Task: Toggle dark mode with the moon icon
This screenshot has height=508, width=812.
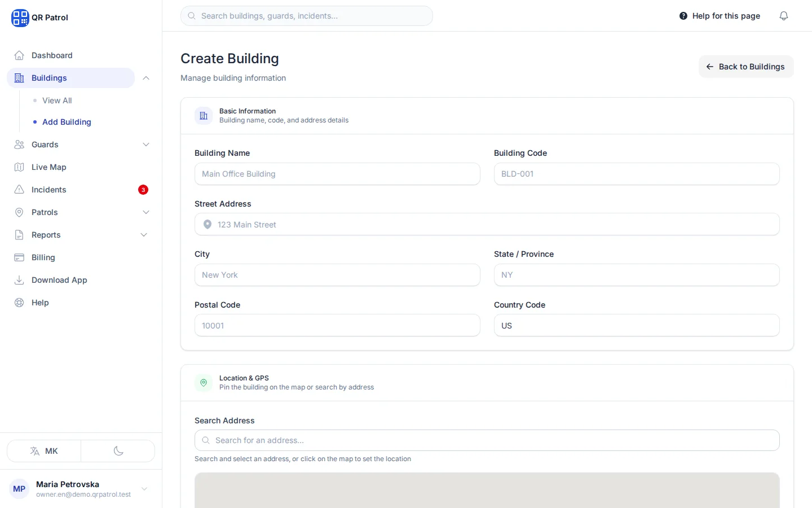Action: (118, 451)
